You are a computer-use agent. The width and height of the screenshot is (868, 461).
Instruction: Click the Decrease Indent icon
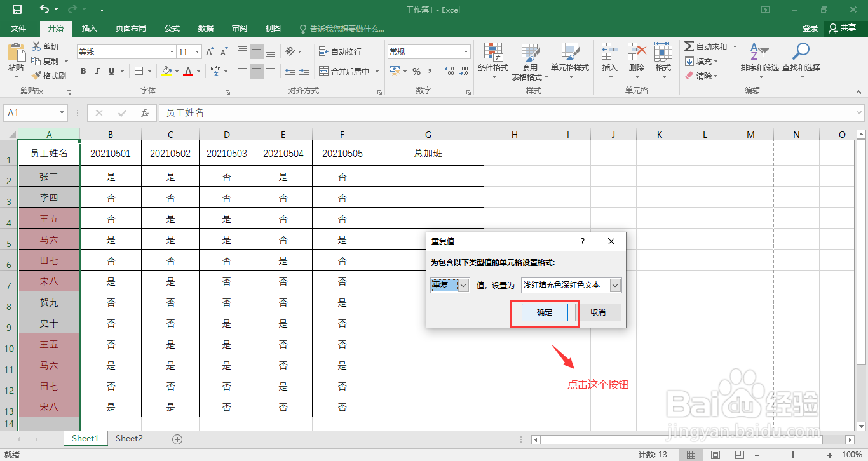[x=290, y=72]
